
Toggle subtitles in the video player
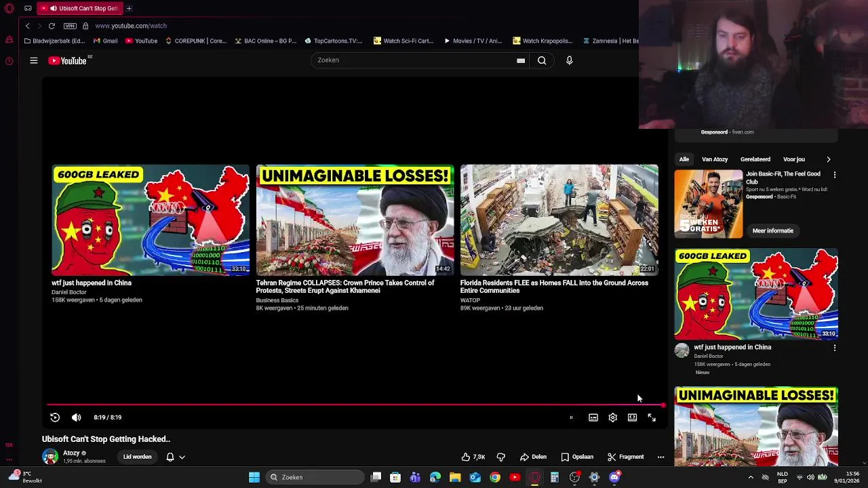(x=593, y=418)
